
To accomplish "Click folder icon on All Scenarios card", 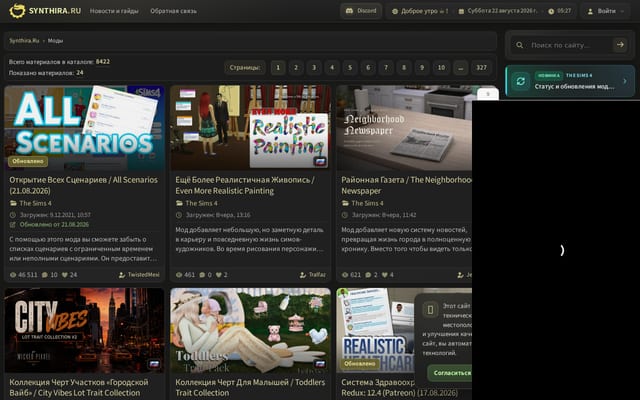I will [x=13, y=203].
